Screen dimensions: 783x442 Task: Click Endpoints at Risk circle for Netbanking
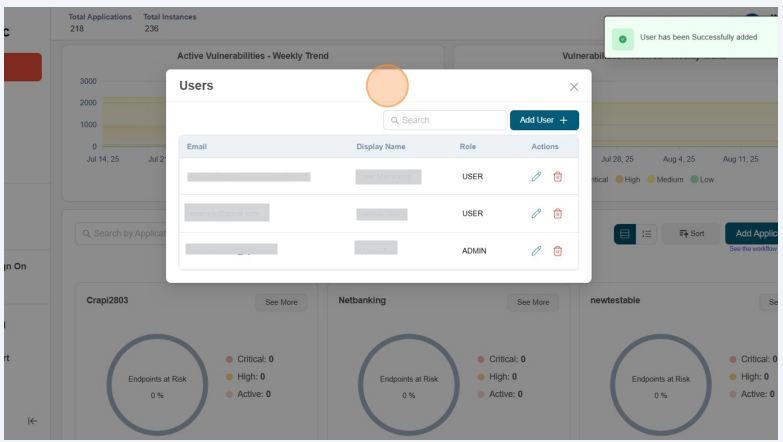click(408, 385)
